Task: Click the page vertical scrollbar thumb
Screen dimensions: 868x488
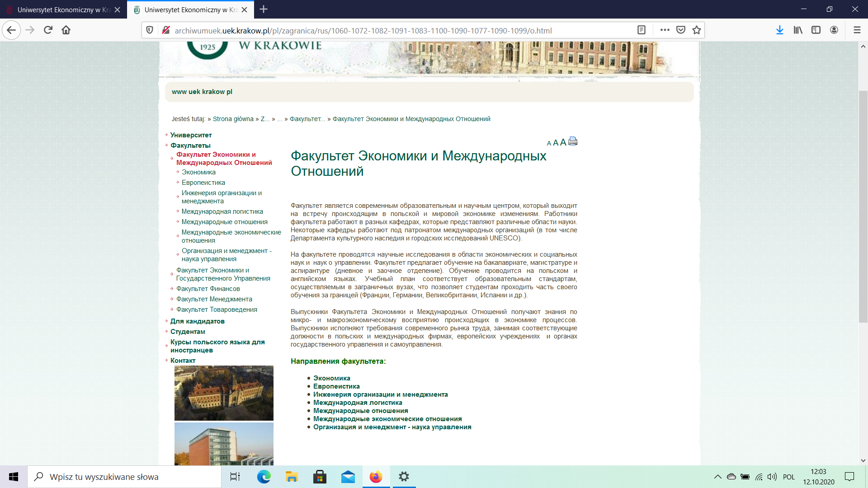Action: tap(863, 206)
